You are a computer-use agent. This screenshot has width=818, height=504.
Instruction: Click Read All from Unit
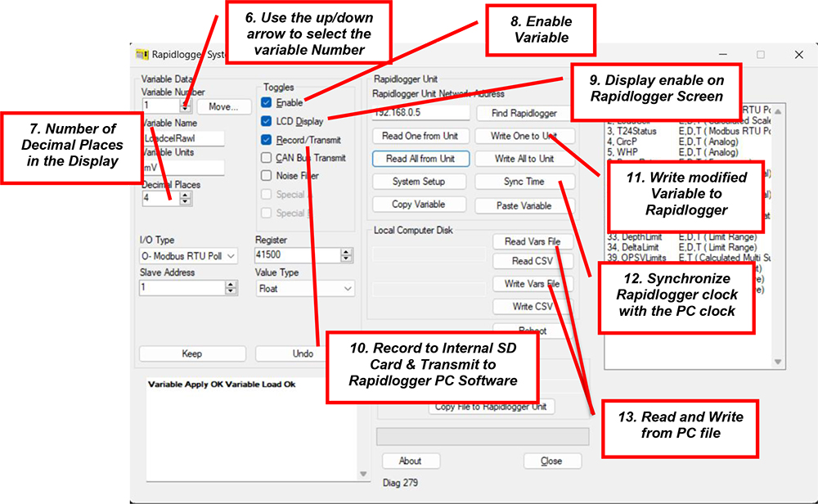pos(420,159)
